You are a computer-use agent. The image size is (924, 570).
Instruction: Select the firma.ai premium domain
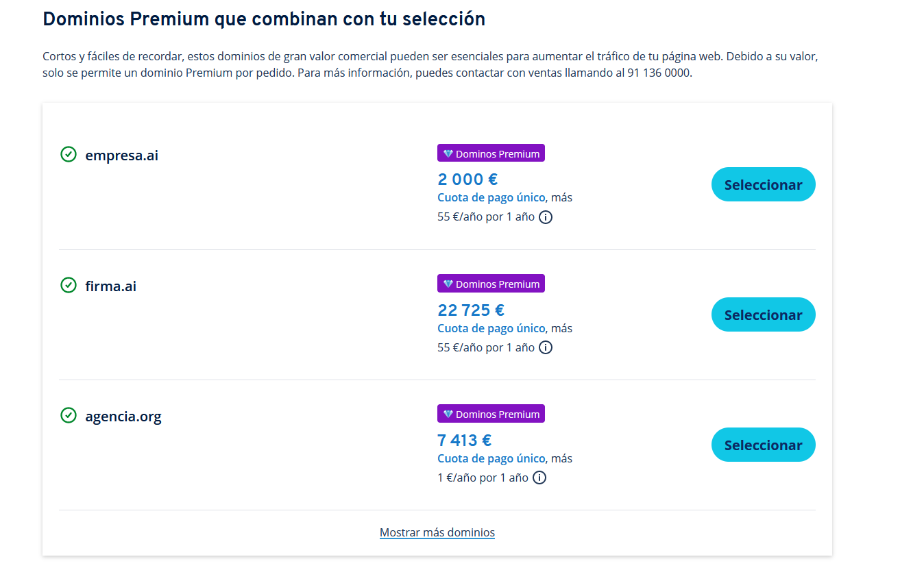[763, 314]
